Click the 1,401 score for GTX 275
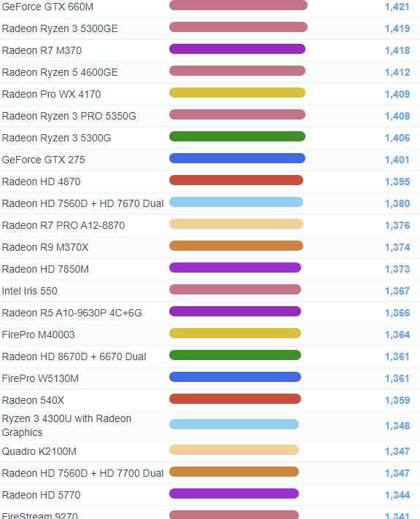This screenshot has height=519, width=420. 397,160
